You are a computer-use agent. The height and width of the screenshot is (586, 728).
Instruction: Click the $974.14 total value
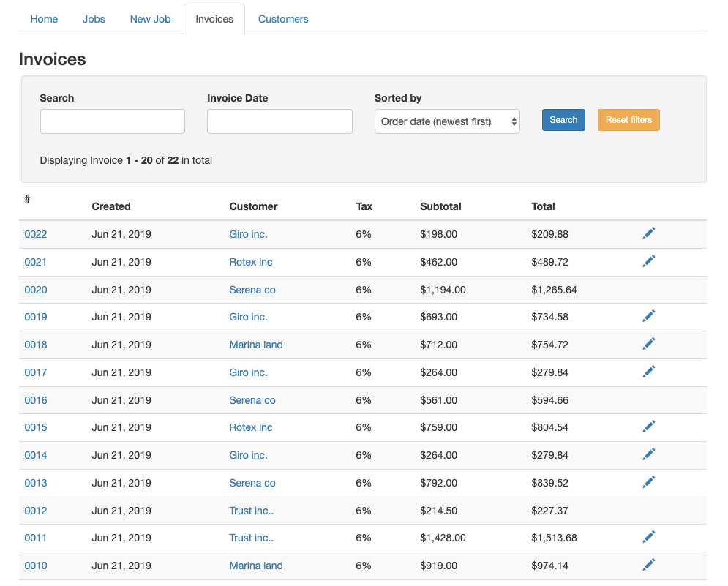pos(549,566)
